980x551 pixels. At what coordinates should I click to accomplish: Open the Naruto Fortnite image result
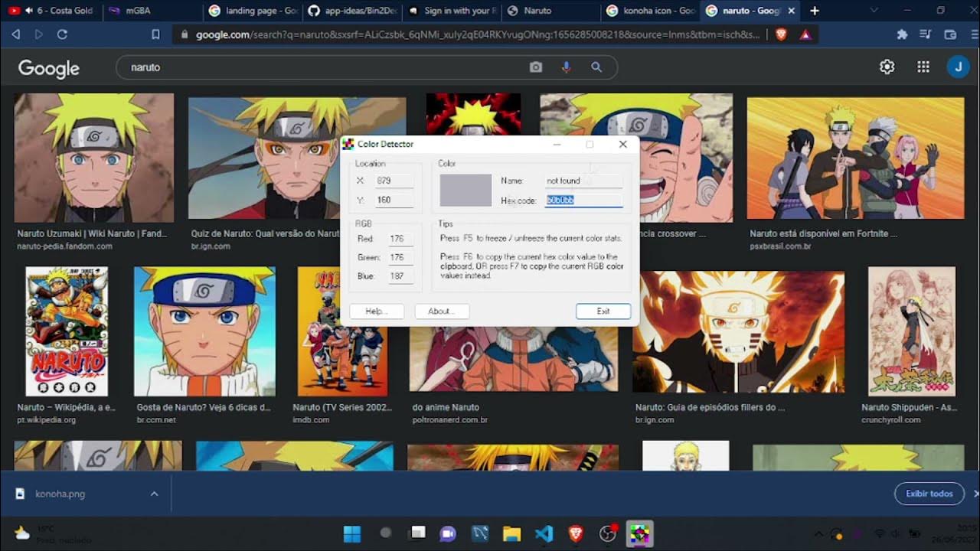(855, 158)
